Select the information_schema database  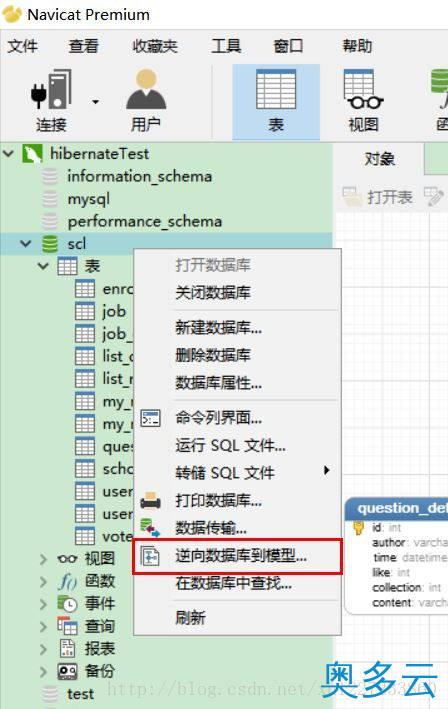click(x=140, y=176)
